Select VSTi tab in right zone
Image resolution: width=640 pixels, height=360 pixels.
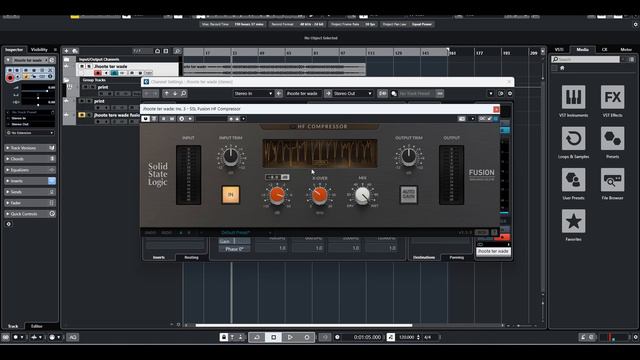(559, 49)
